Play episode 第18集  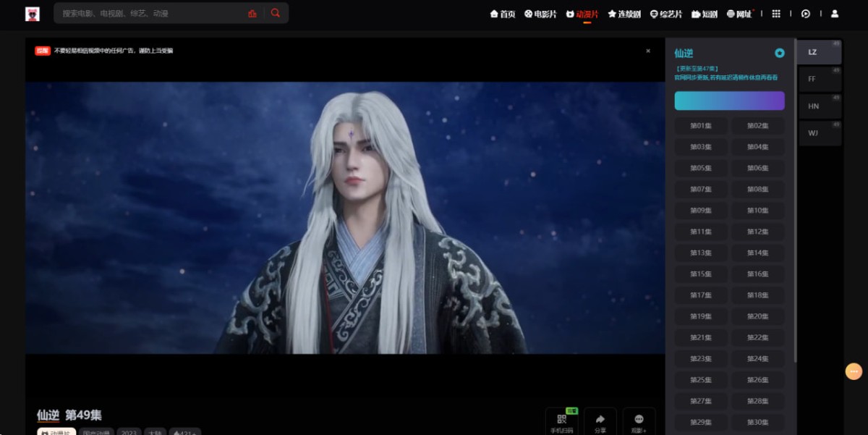(757, 295)
